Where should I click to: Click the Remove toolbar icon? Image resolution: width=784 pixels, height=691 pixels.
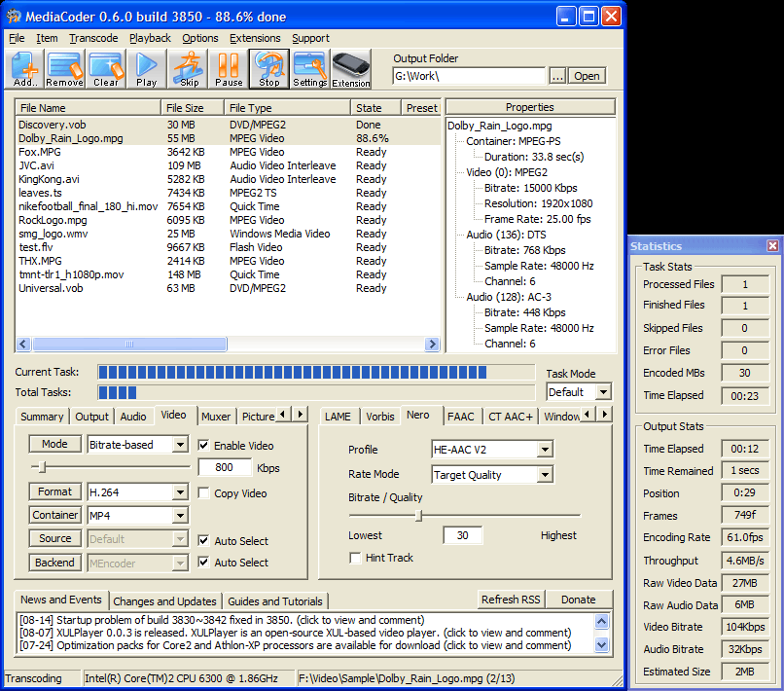pyautogui.click(x=64, y=69)
